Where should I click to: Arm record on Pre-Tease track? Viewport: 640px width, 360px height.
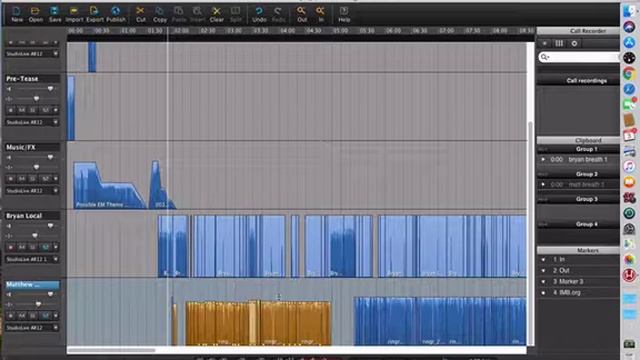coord(11,110)
